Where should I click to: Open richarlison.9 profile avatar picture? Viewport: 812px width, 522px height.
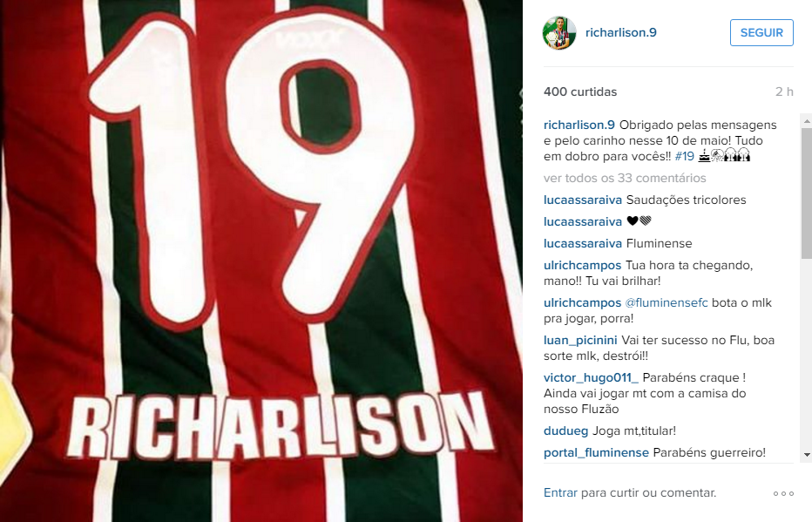(x=559, y=32)
